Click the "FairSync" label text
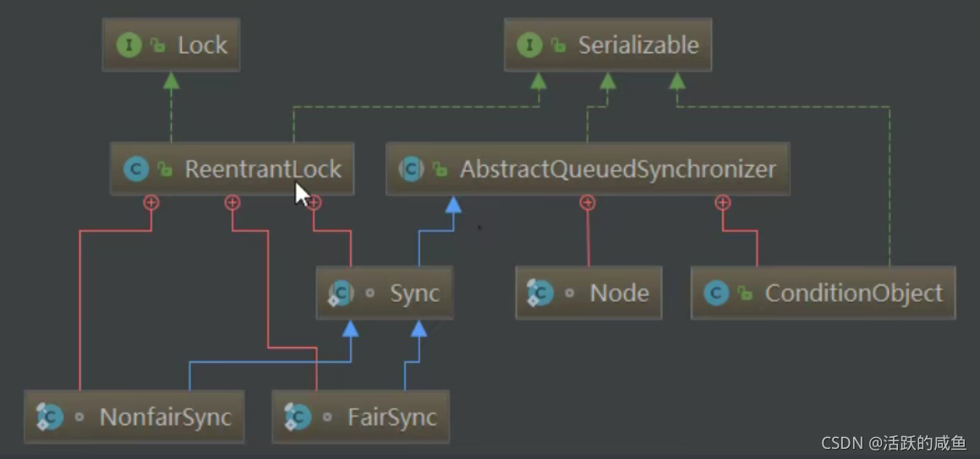Viewport: 980px width, 459px height. point(391,418)
